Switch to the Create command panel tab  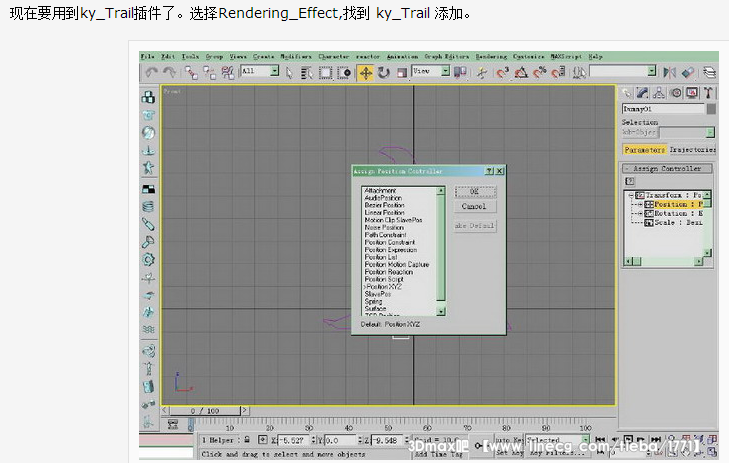tap(627, 93)
